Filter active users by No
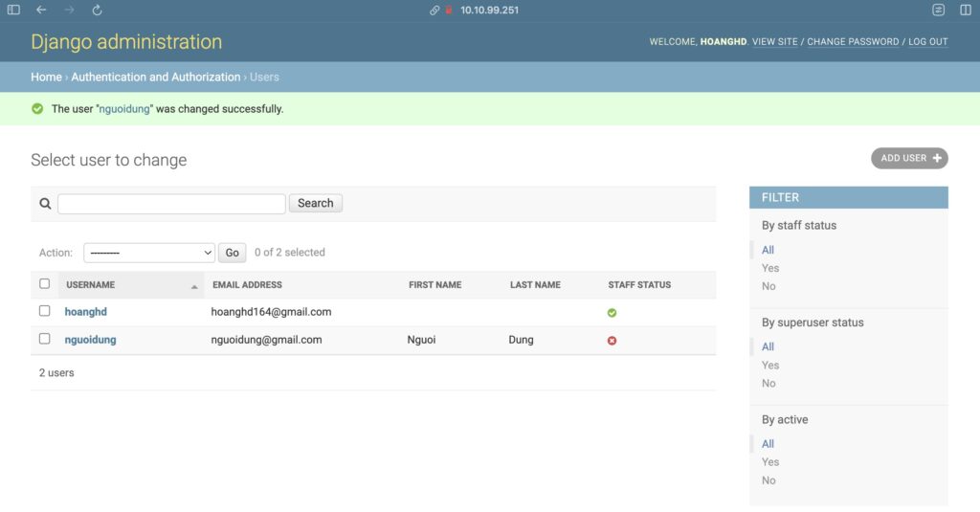The width and height of the screenshot is (980, 512). point(768,480)
